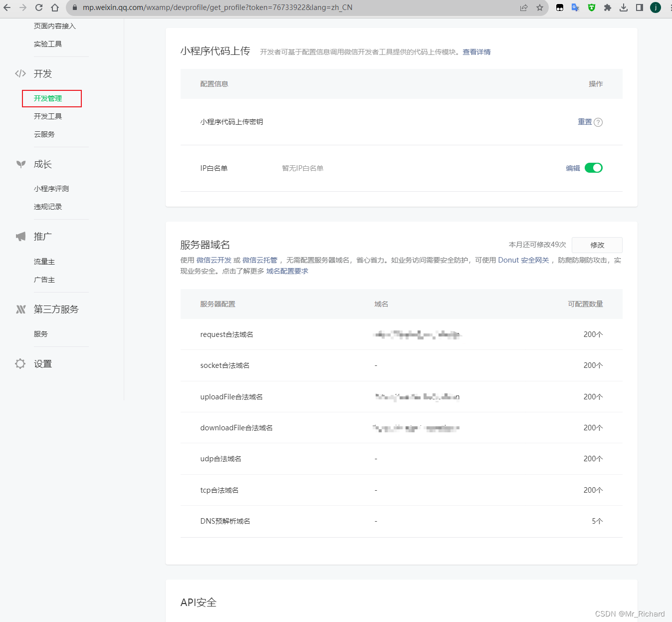The height and width of the screenshot is (622, 672).
Task: Click 编辑 for IP白名单
Action: 573,168
